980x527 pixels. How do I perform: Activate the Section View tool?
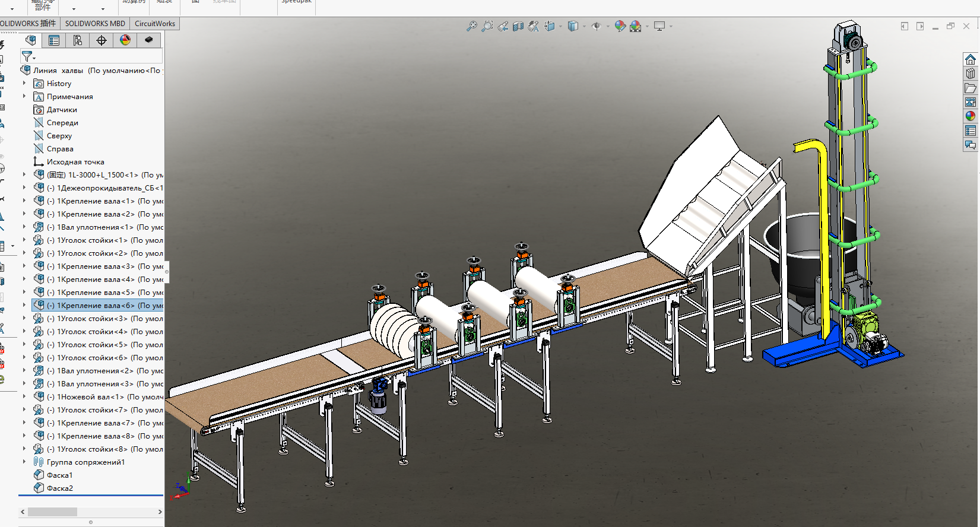click(x=518, y=26)
